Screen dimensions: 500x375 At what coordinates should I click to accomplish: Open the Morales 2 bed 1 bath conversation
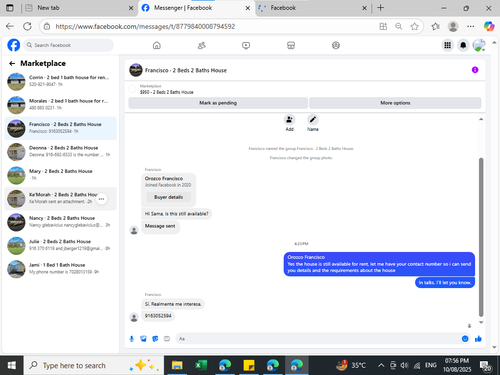(60, 104)
